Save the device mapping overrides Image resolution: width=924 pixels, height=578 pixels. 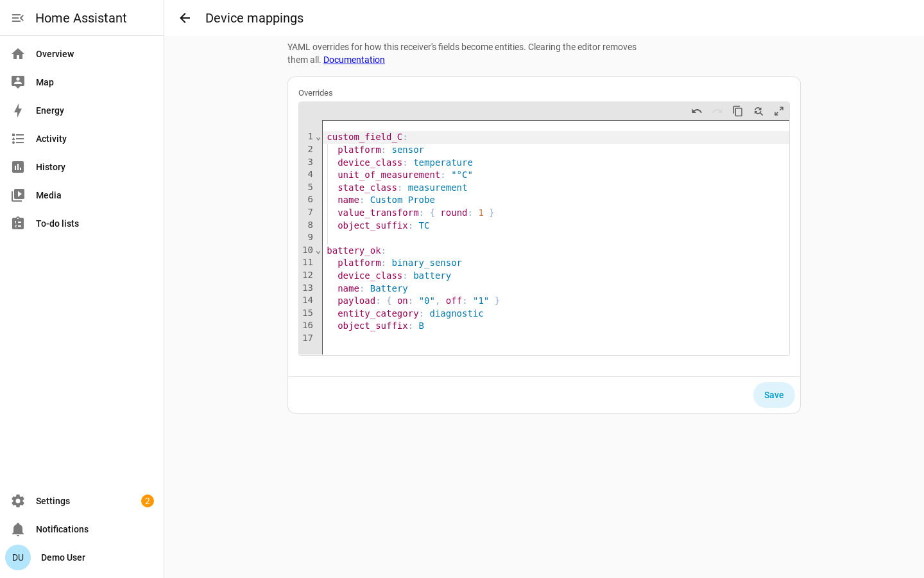[774, 395]
